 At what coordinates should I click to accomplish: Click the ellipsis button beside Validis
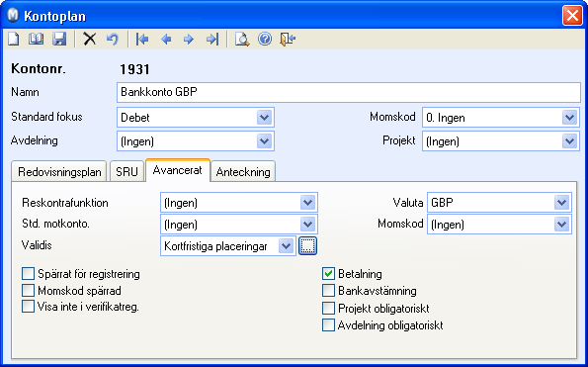307,245
